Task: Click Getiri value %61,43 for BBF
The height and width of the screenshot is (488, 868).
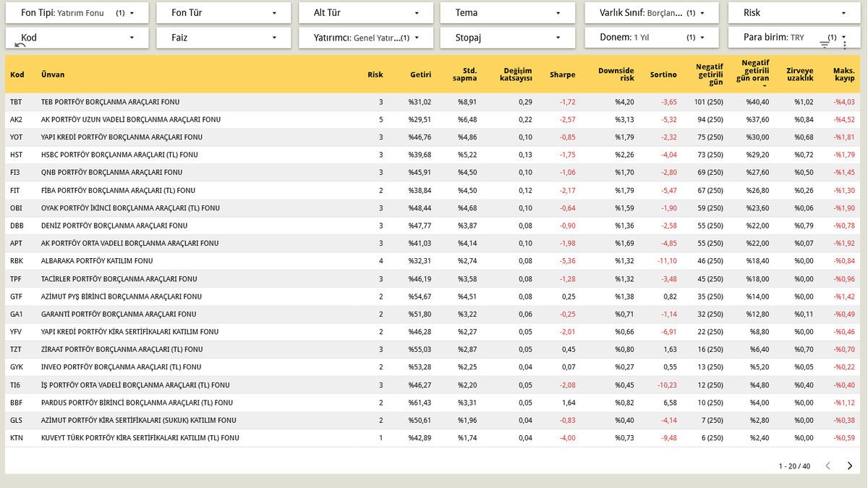Action: (420, 403)
